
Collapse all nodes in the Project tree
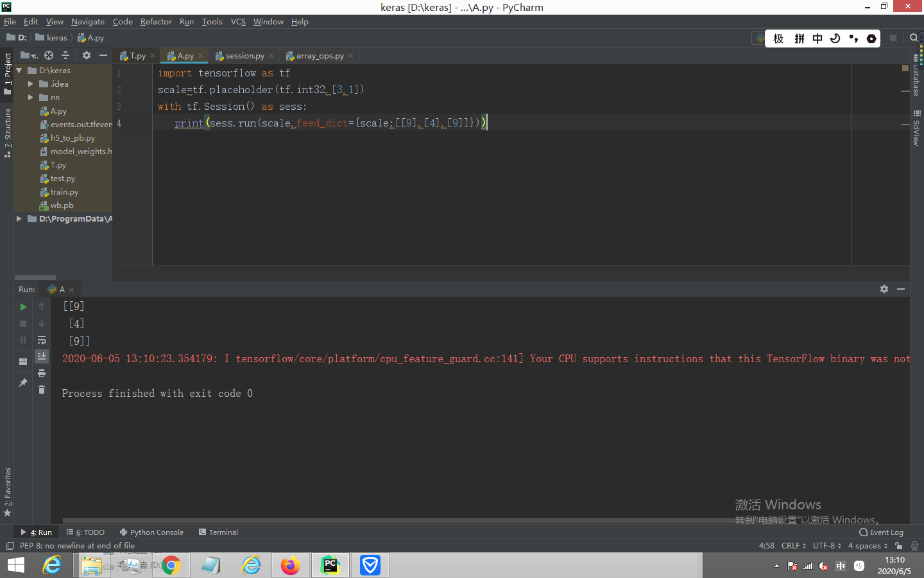coord(65,56)
